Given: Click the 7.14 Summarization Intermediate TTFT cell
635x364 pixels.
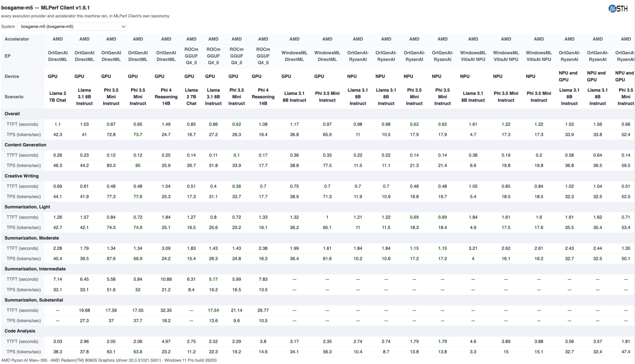Looking at the screenshot, I should point(58,279).
